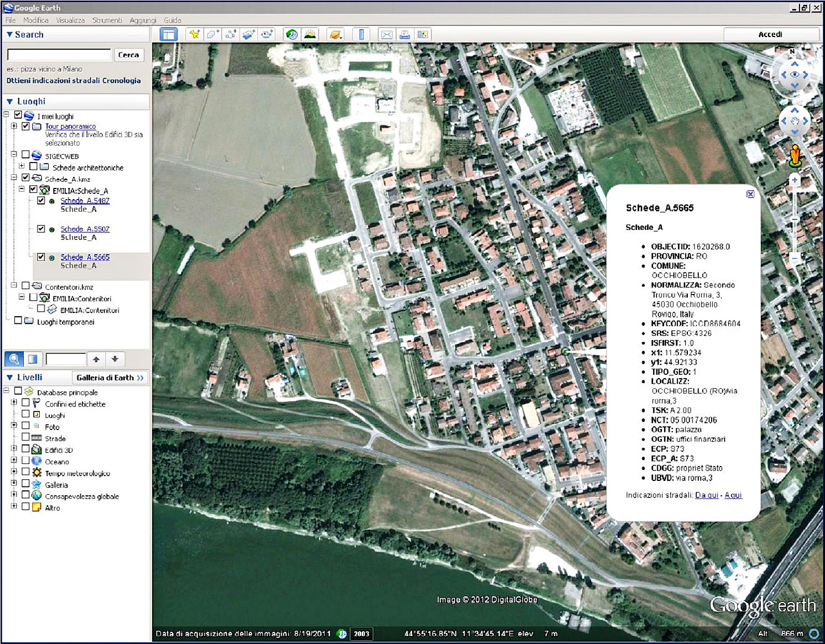
Task: Click the hand in move joystick
Action: click(795, 121)
